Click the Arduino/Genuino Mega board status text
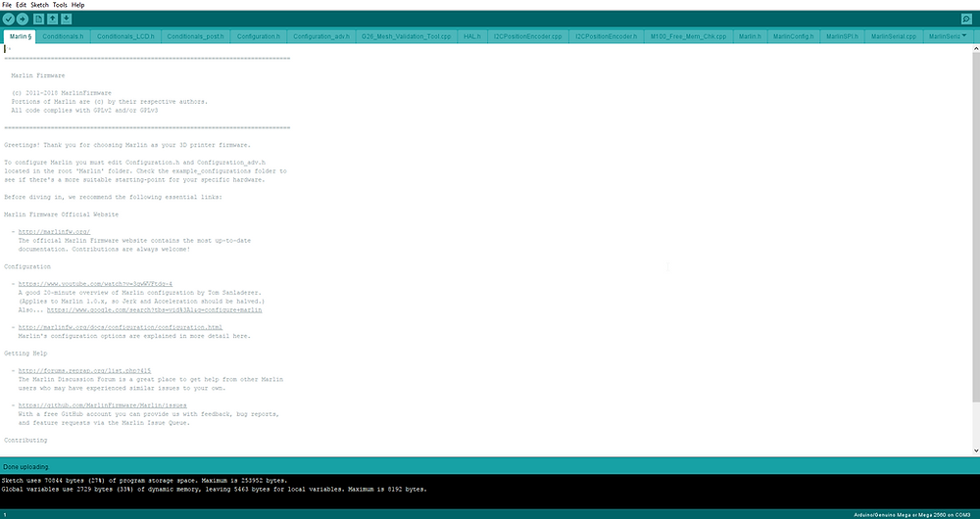 [914, 515]
